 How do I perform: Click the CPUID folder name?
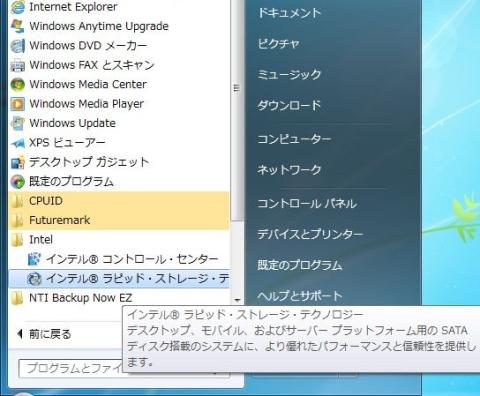coord(46,201)
